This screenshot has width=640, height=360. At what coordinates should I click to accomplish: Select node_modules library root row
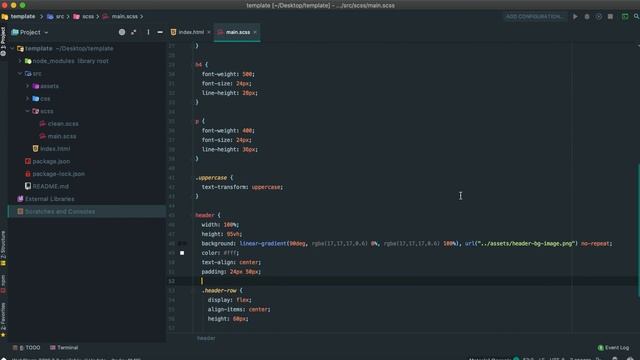point(67,61)
